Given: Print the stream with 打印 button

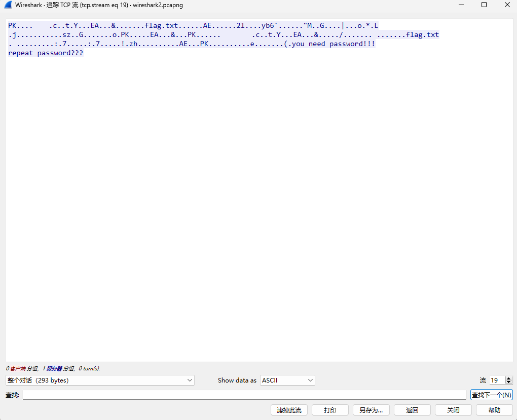Looking at the screenshot, I should (329, 410).
